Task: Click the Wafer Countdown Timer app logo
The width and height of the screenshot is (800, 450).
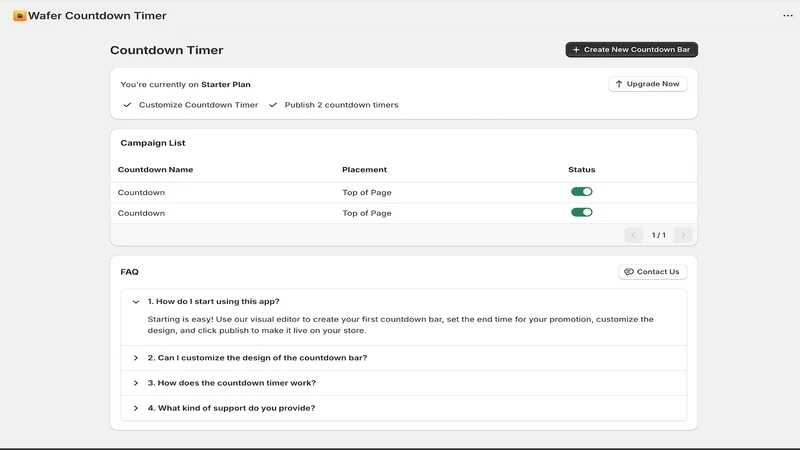Action: coord(19,16)
